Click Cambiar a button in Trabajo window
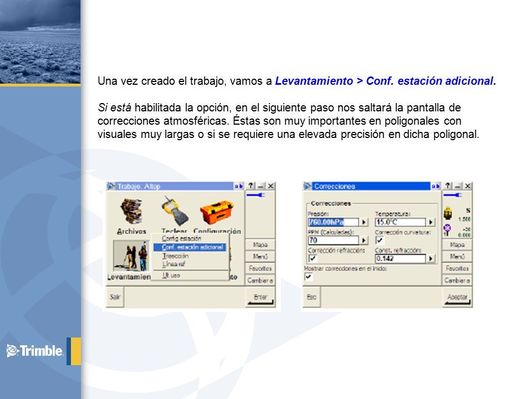Viewport: 532px width, 399px height. [260, 280]
